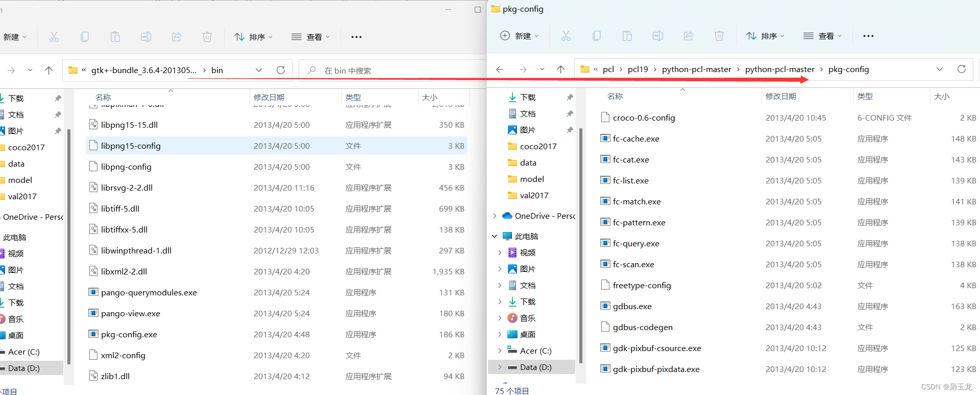
Task: Click pcl breadcrumb in pkg-config address bar
Action: click(608, 69)
